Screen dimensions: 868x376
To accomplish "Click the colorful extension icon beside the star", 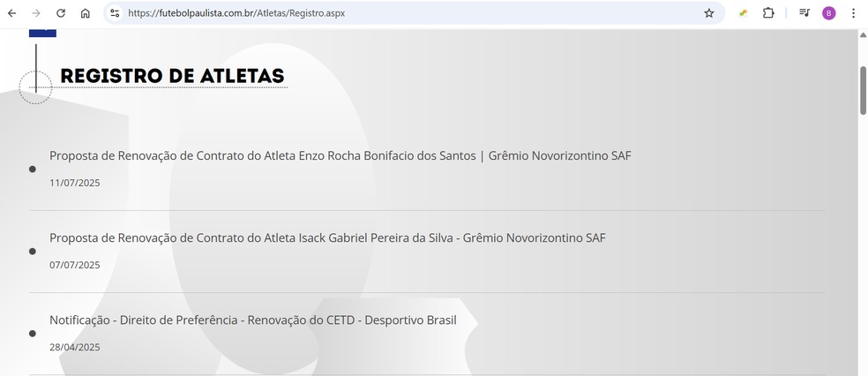I will [744, 13].
